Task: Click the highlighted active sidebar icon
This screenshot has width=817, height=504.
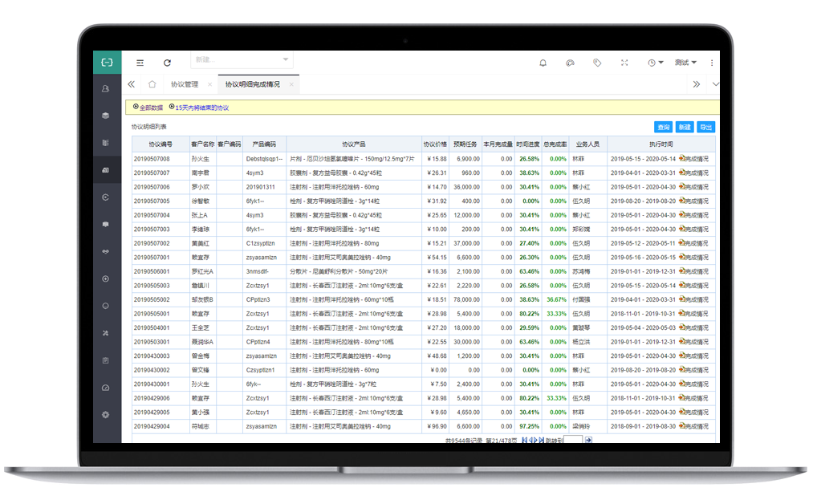Action: pyautogui.click(x=106, y=170)
